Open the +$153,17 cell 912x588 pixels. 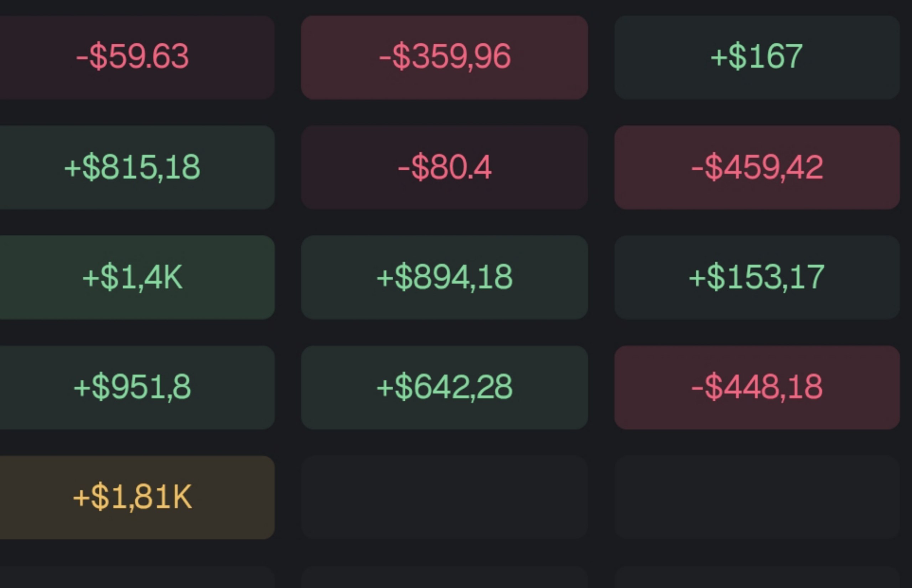tap(757, 277)
